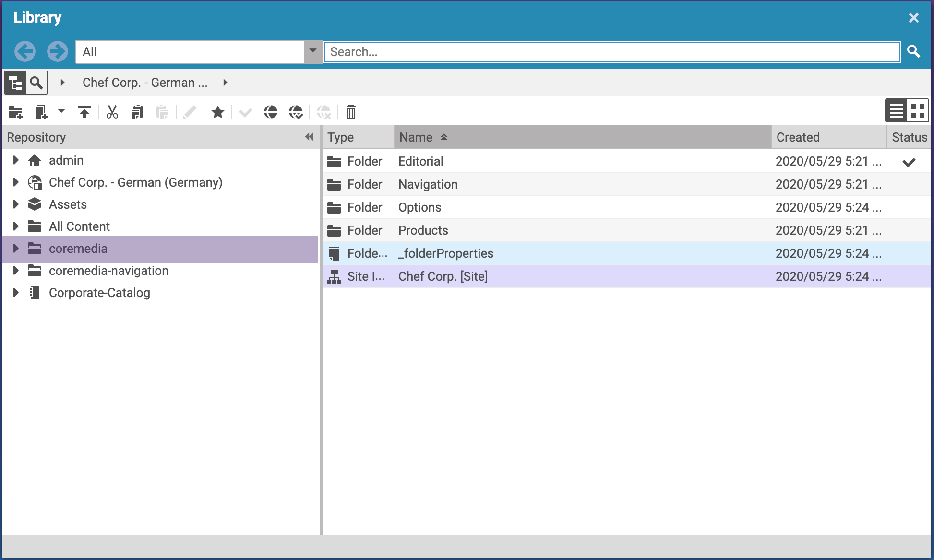
Task: Bookmark the selection with the star icon
Action: pyautogui.click(x=218, y=112)
